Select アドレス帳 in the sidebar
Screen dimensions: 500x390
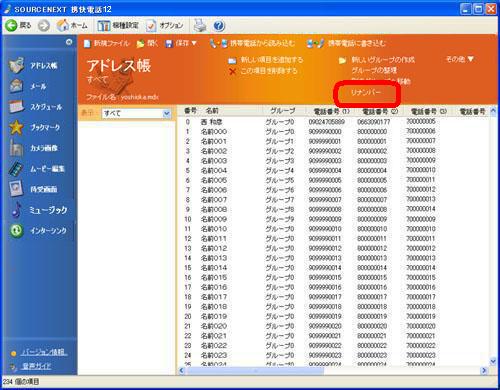pyautogui.click(x=34, y=65)
